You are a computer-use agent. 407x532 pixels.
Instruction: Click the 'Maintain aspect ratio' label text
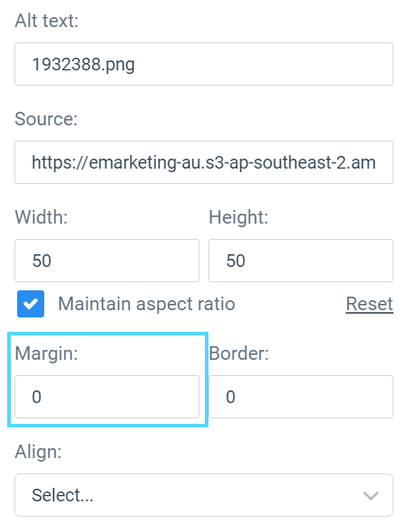coord(146,304)
